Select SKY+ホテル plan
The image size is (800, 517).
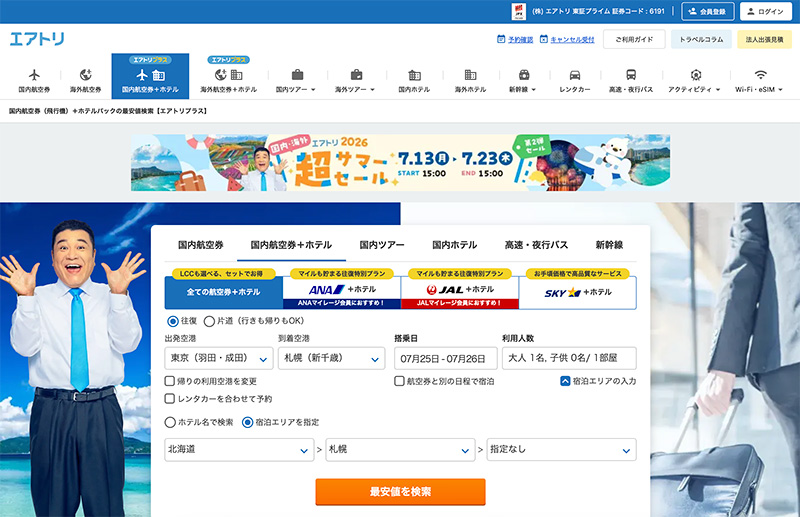pos(578,292)
